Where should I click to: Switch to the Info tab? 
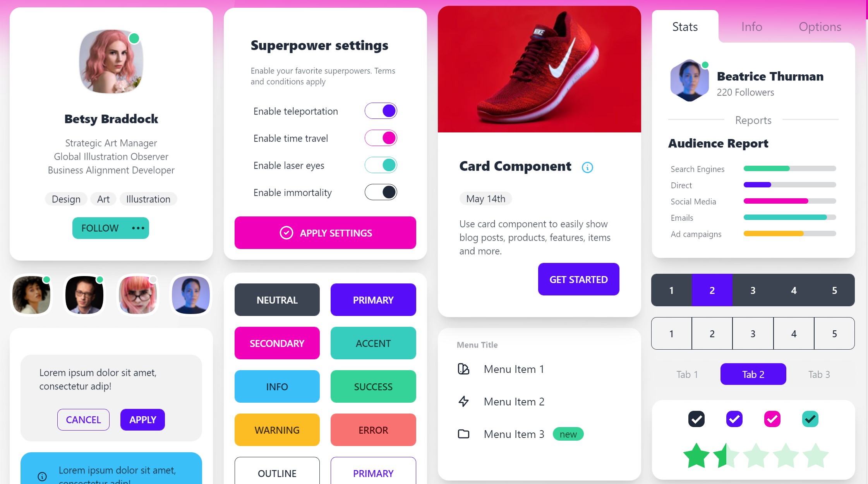(751, 26)
